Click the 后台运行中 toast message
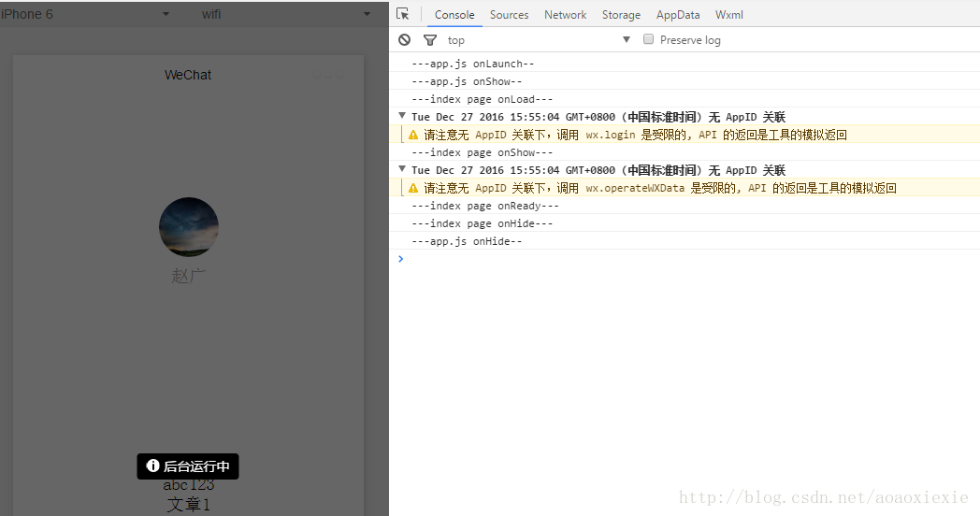Image resolution: width=980 pixels, height=516 pixels. 188,466
